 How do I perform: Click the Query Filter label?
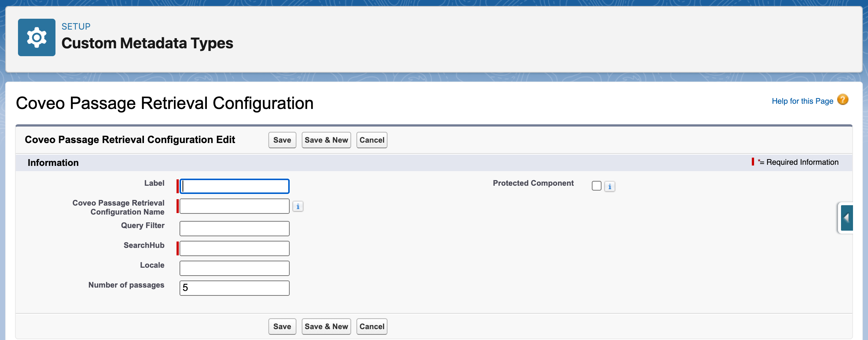[143, 225]
